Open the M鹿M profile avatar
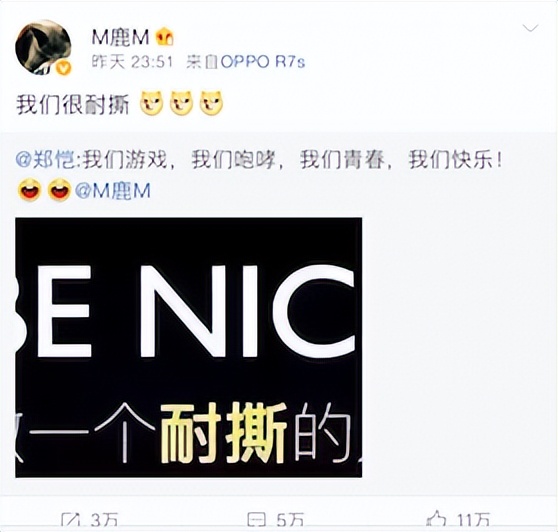 tap(43, 47)
